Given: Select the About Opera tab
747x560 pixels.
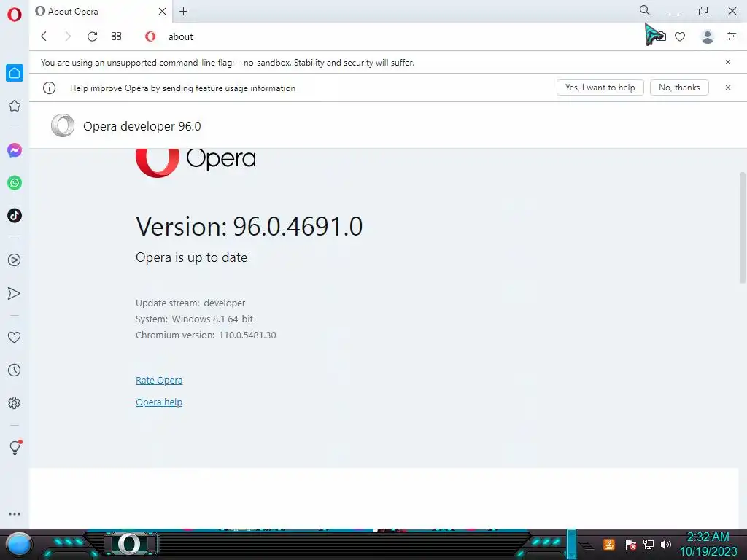Looking at the screenshot, I should pyautogui.click(x=101, y=12).
